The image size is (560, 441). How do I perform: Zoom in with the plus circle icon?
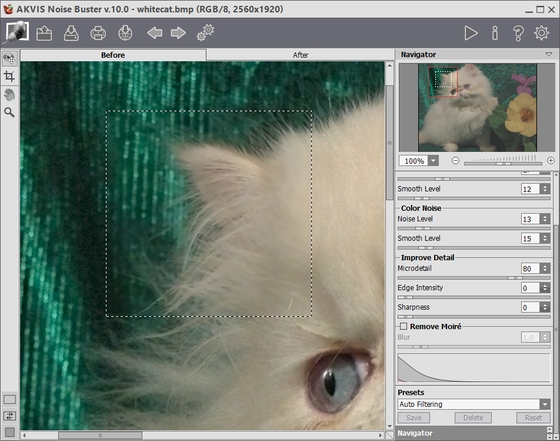click(x=551, y=161)
